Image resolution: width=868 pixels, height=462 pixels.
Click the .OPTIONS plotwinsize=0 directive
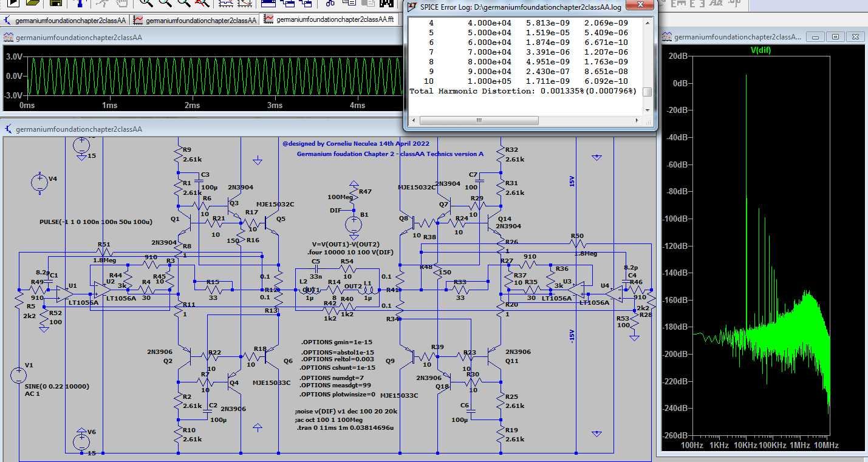pyautogui.click(x=337, y=393)
